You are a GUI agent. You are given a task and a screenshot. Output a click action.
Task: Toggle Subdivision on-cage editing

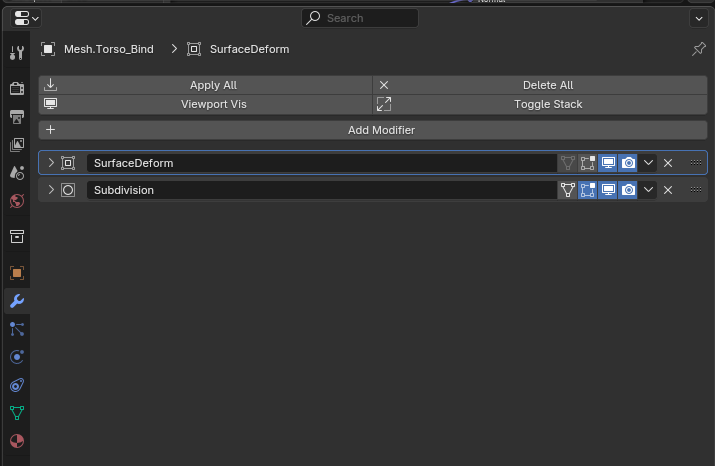(x=568, y=190)
